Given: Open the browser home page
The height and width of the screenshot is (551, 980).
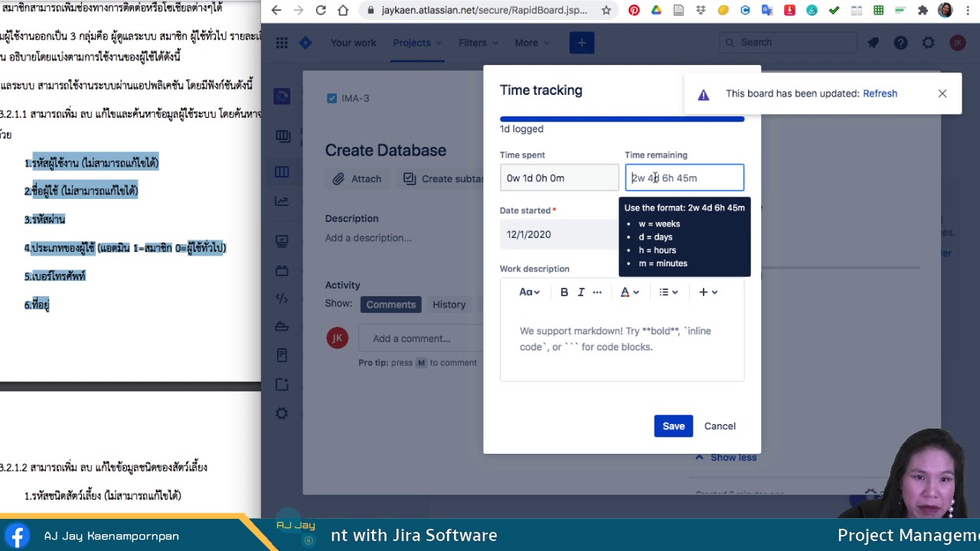Looking at the screenshot, I should (x=343, y=11).
